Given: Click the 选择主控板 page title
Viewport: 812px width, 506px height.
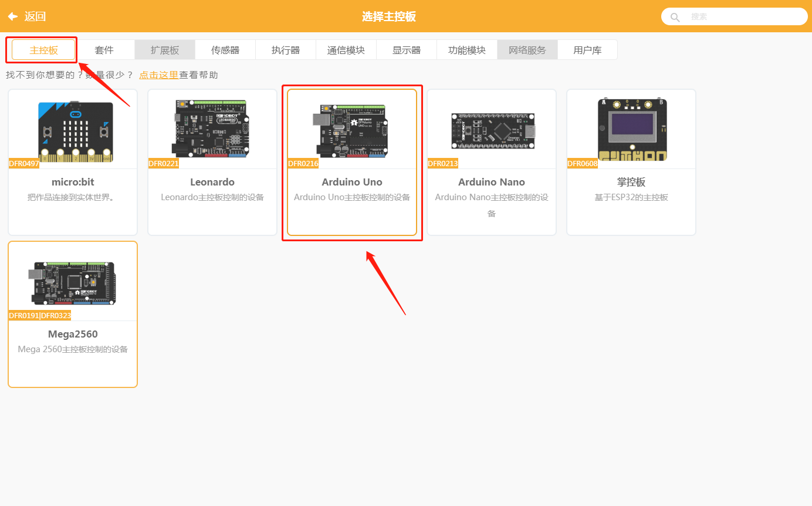Looking at the screenshot, I should [x=389, y=16].
